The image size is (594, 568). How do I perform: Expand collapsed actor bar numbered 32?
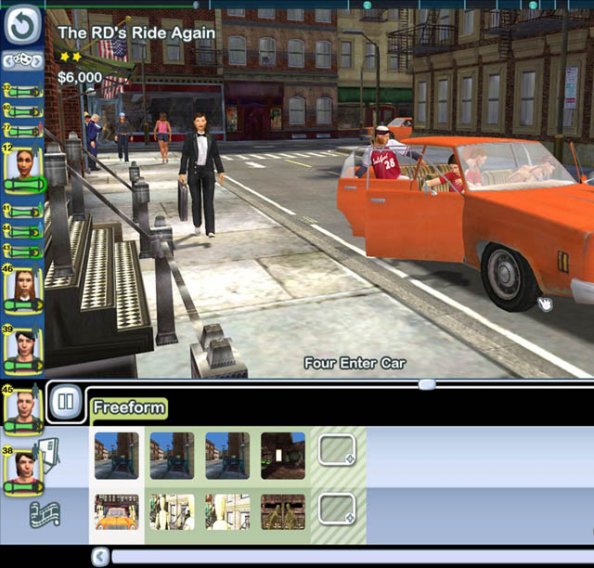pos(23,91)
